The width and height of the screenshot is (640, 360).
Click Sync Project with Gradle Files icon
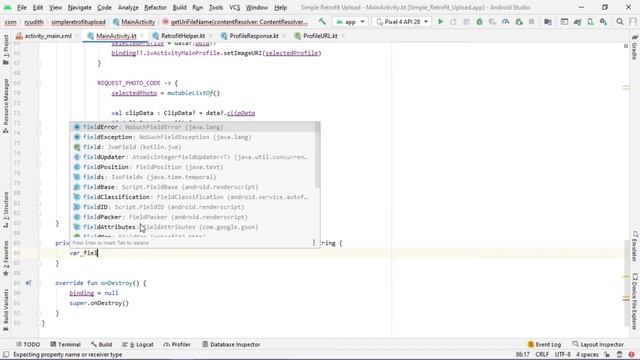[x=577, y=22]
